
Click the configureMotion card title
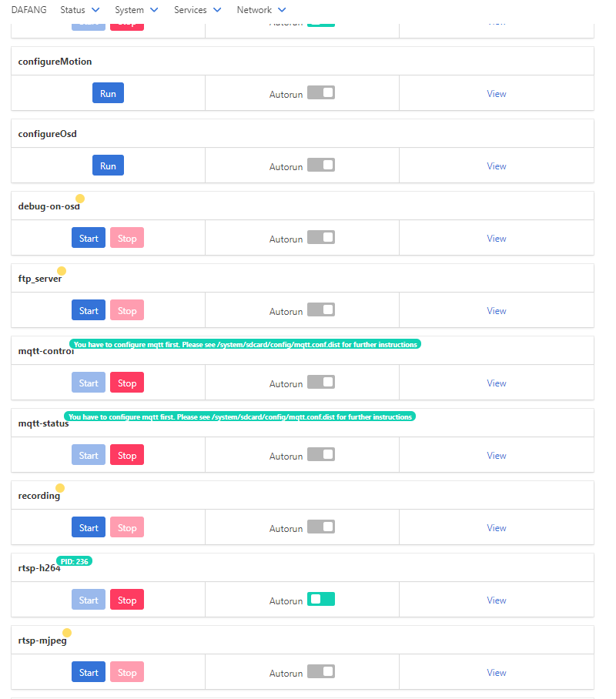(55, 61)
